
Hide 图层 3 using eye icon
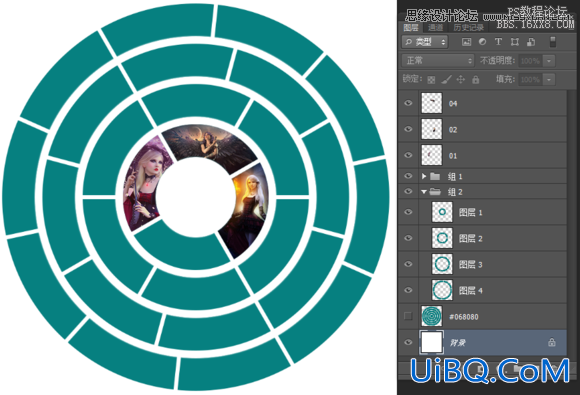pyautogui.click(x=408, y=264)
